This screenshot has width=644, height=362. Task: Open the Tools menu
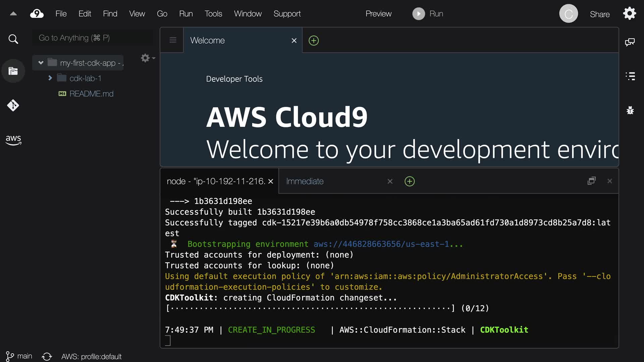213,14
